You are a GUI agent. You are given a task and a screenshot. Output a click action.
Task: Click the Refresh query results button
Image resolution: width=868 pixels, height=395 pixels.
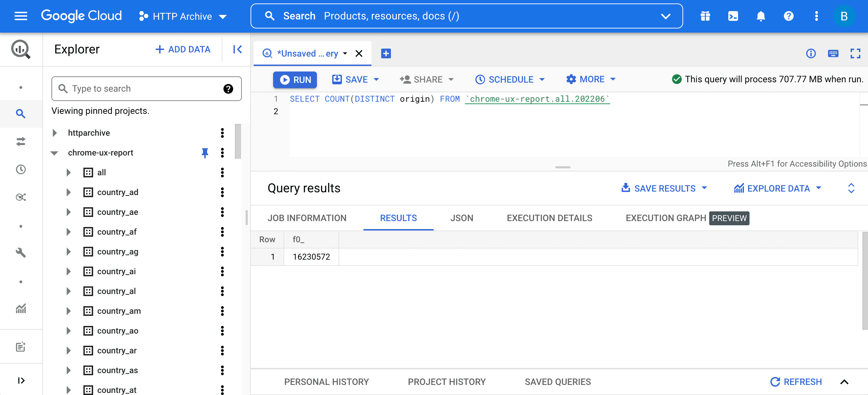click(797, 382)
